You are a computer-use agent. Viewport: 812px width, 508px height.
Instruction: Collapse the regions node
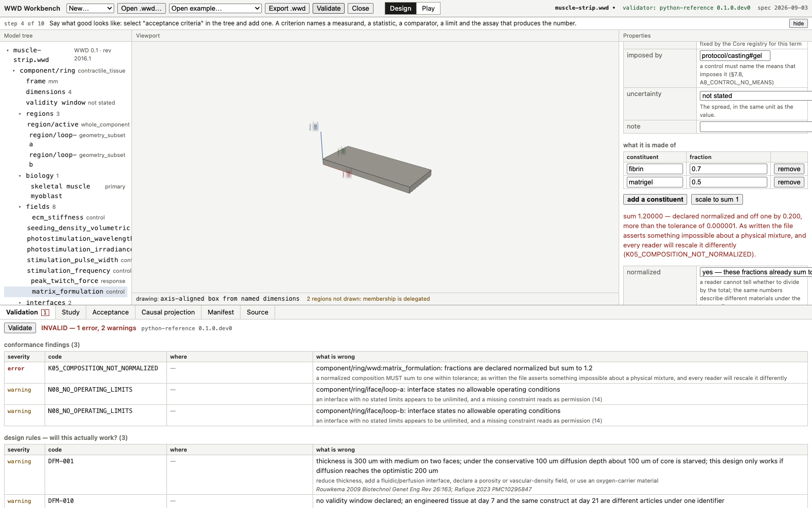click(x=20, y=114)
